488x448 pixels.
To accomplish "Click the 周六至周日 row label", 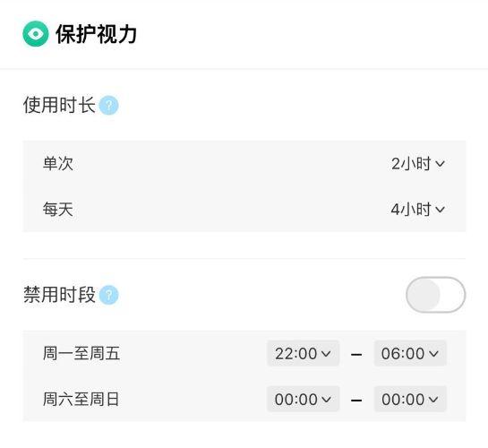I will 81,399.
